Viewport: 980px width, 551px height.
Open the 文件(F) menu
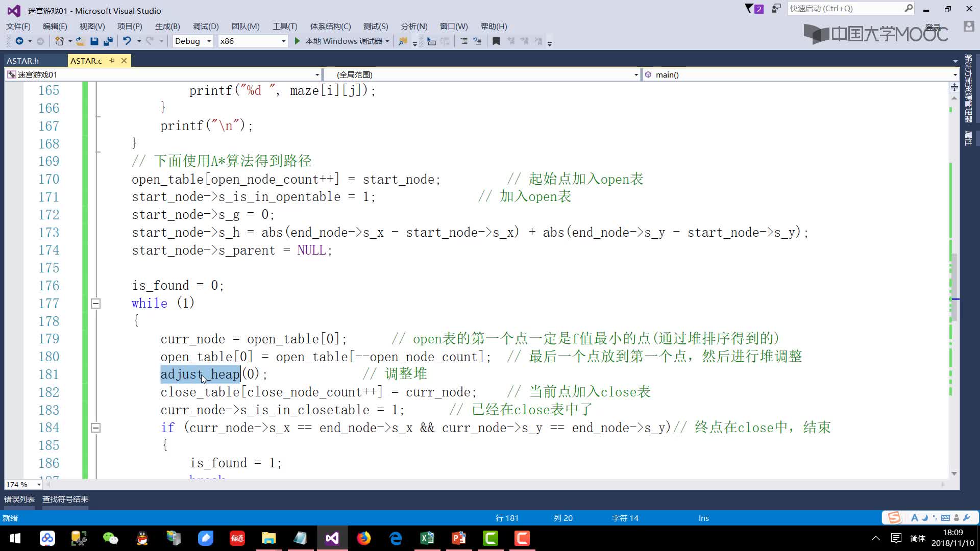click(18, 27)
